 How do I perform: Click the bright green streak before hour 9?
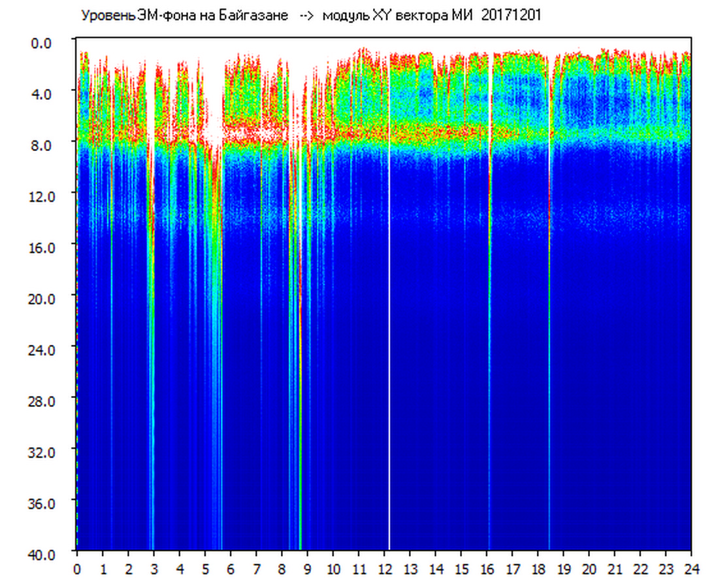[300, 392]
